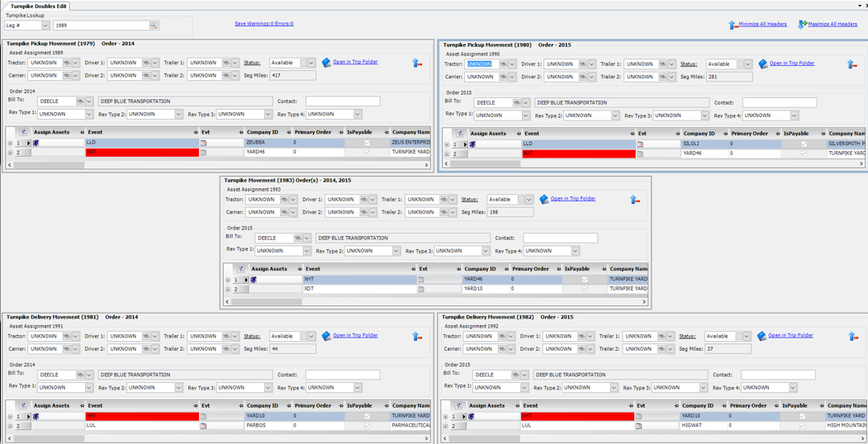Viewport: 868px width, 444px height.
Task: Expand row 1 in movement 1983 grid
Action: point(228,280)
